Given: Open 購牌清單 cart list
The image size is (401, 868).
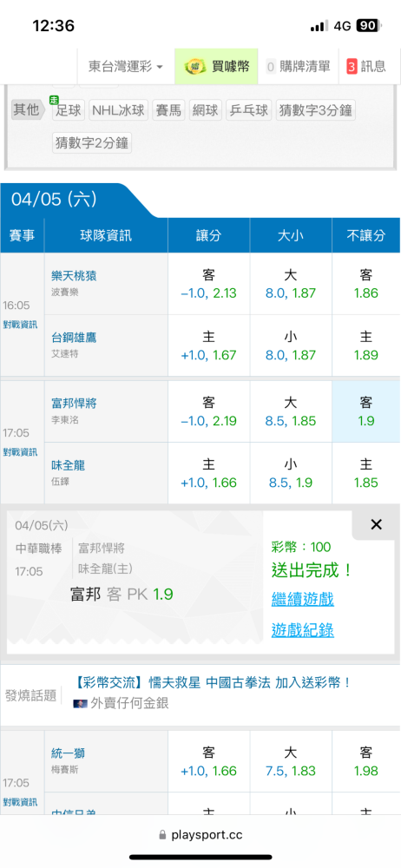Looking at the screenshot, I should [x=299, y=67].
